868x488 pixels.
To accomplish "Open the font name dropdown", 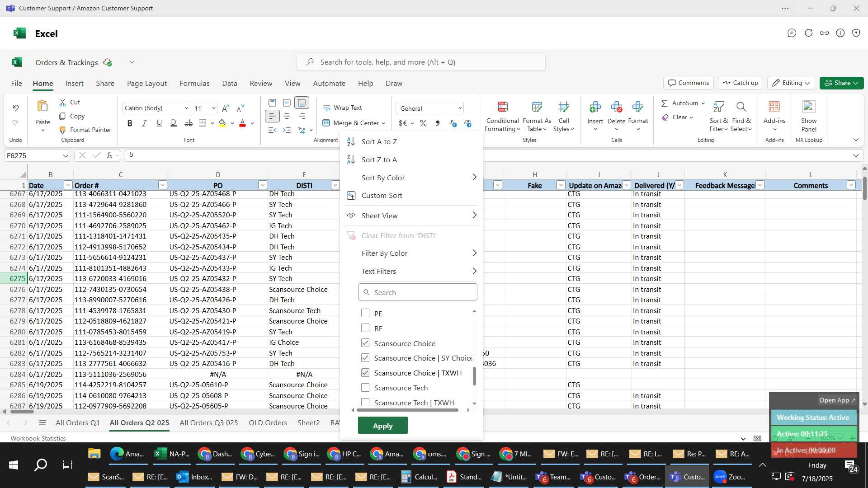I will click(x=186, y=108).
